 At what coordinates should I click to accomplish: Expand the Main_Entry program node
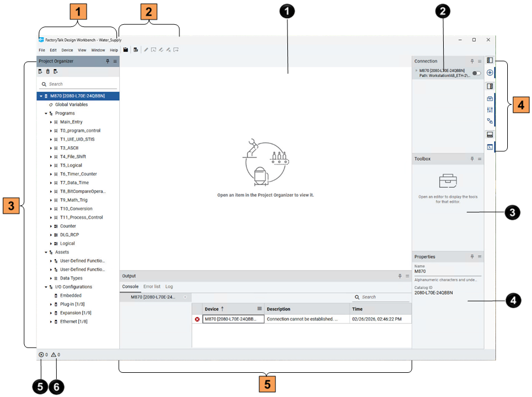[x=51, y=122]
